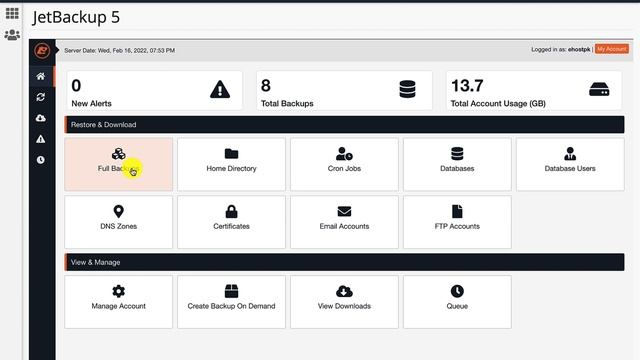
Task: Click the Restore & Download section header
Action: [344, 124]
